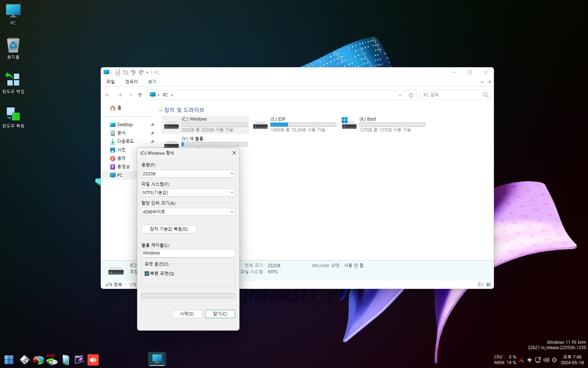Open the network tray icon
This screenshot has height=368, width=588.
538,360
